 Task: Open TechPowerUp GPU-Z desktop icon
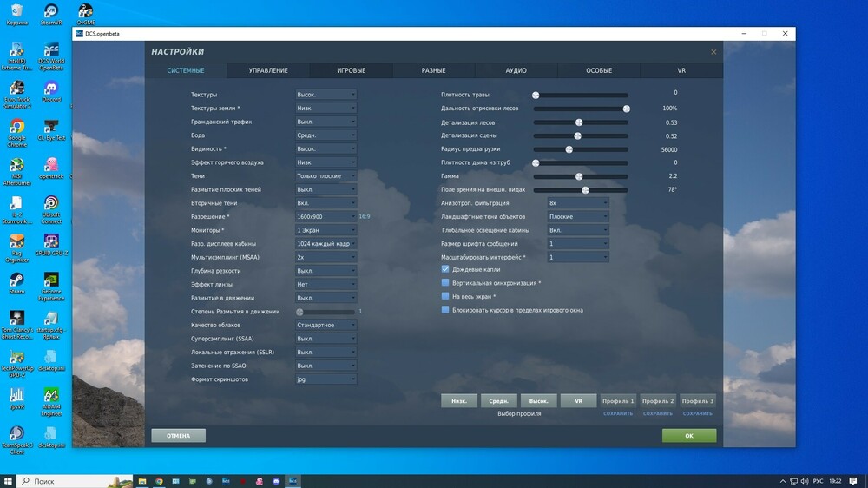click(x=16, y=363)
